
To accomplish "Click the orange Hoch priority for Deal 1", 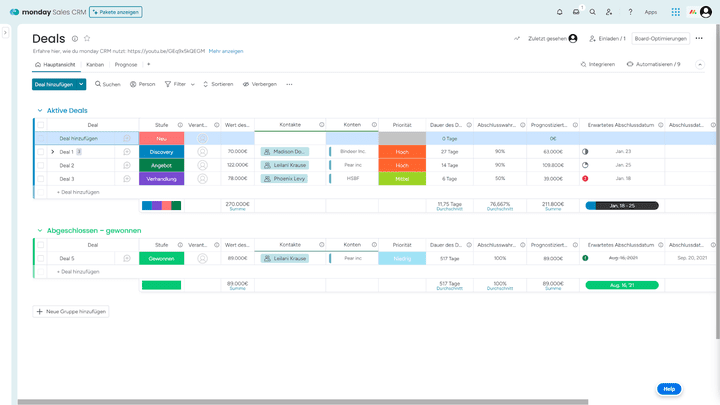I will point(402,152).
